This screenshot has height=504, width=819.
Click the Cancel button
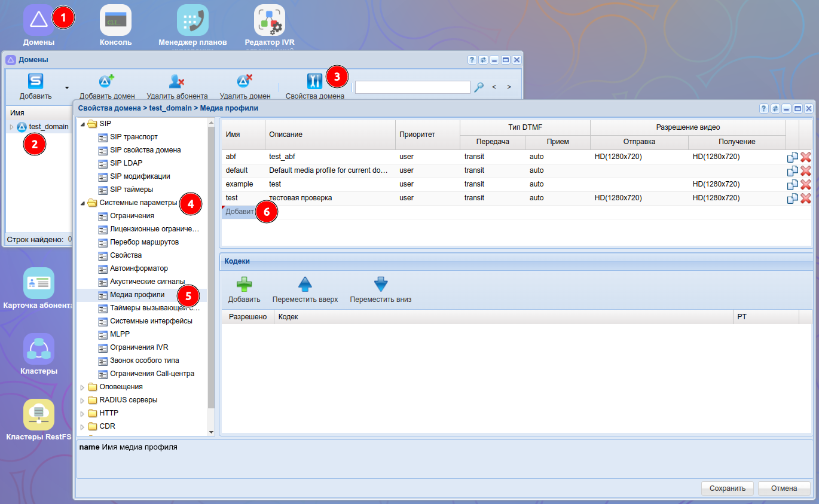pyautogui.click(x=784, y=488)
